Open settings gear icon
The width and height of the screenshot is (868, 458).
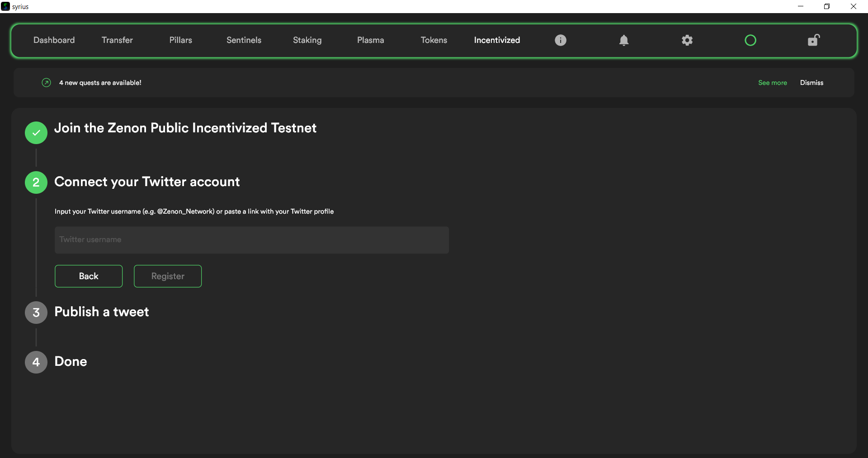(x=687, y=40)
